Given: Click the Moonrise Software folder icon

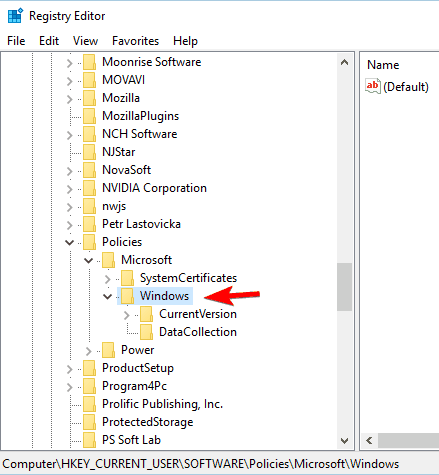Looking at the screenshot, I should [x=89, y=62].
